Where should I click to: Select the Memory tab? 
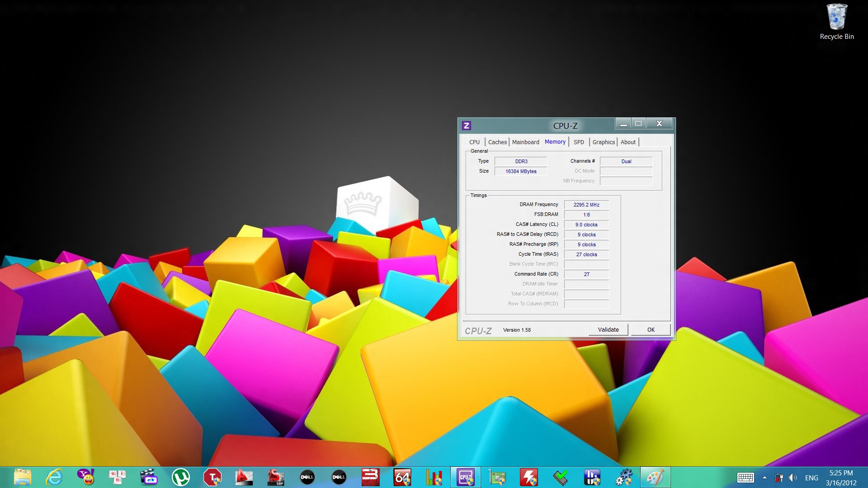555,141
